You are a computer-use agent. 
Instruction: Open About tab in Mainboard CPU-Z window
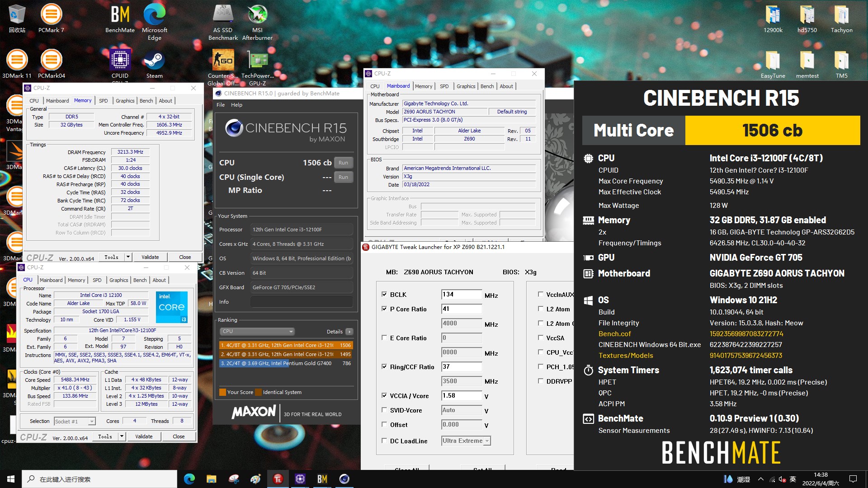506,86
